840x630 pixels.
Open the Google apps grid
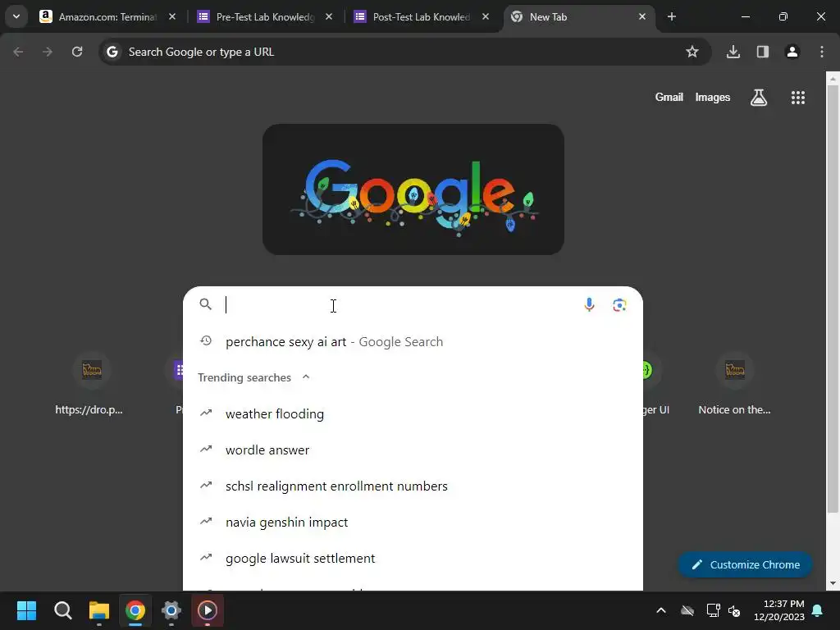point(798,98)
